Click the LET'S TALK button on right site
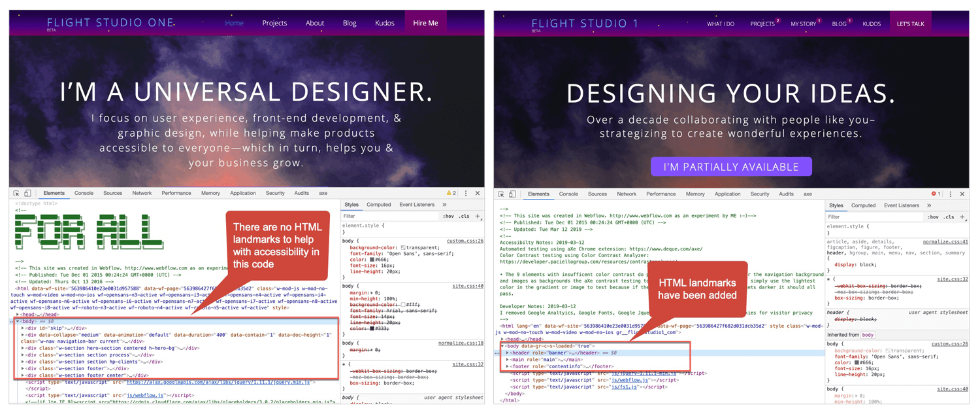Image resolution: width=980 pixels, height=416 pixels. (x=910, y=24)
